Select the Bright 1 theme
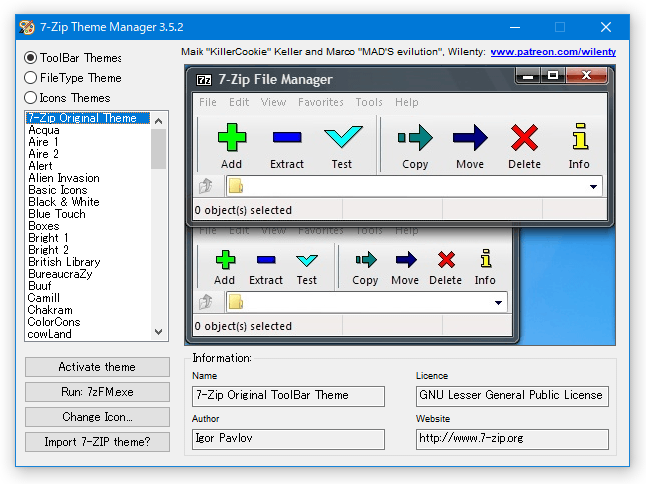The image size is (646, 484). [88, 238]
